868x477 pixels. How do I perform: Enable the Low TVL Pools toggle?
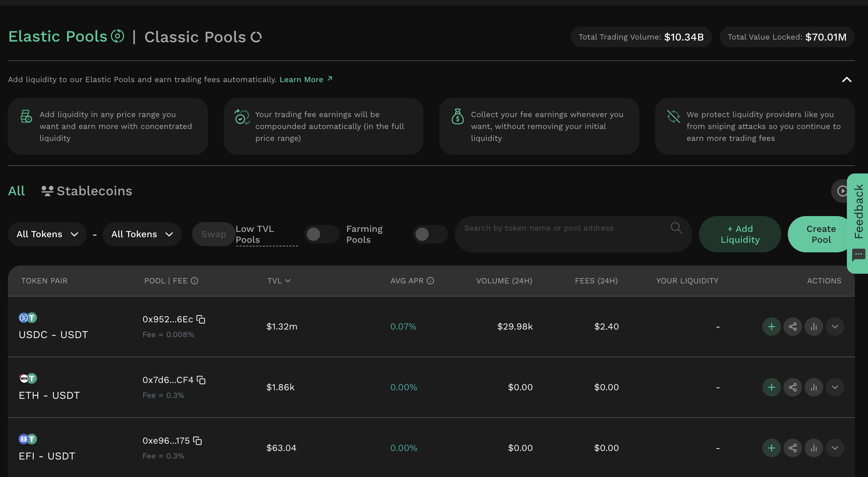321,234
